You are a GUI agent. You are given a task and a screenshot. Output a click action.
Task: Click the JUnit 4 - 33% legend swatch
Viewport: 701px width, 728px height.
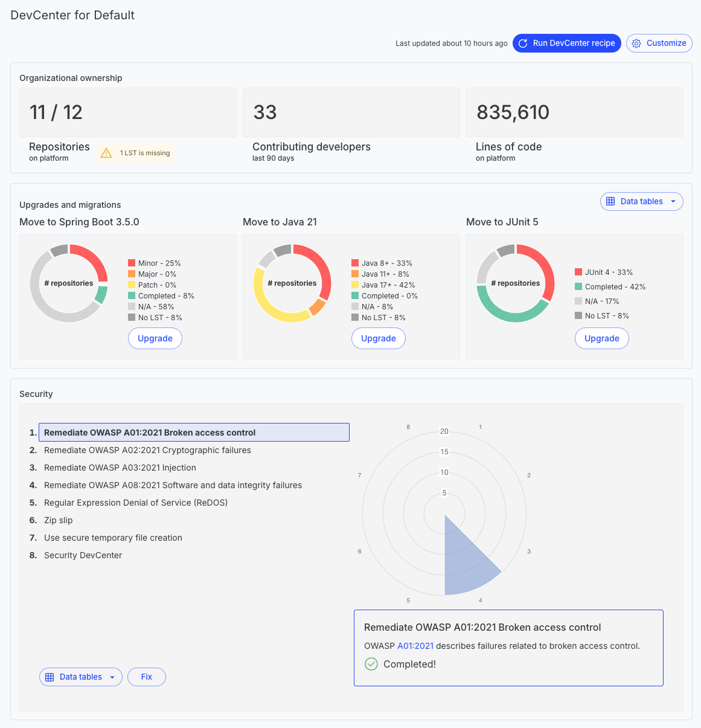point(578,272)
